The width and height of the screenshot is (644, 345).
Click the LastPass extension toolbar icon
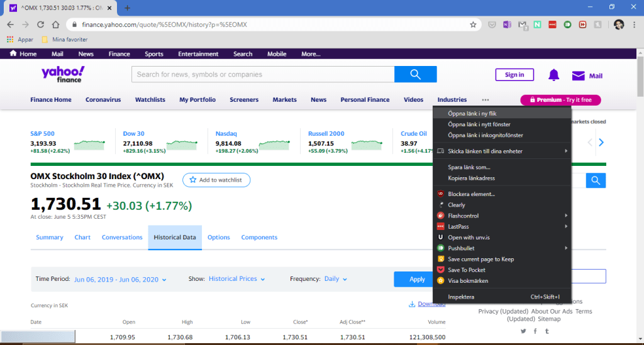click(x=552, y=25)
